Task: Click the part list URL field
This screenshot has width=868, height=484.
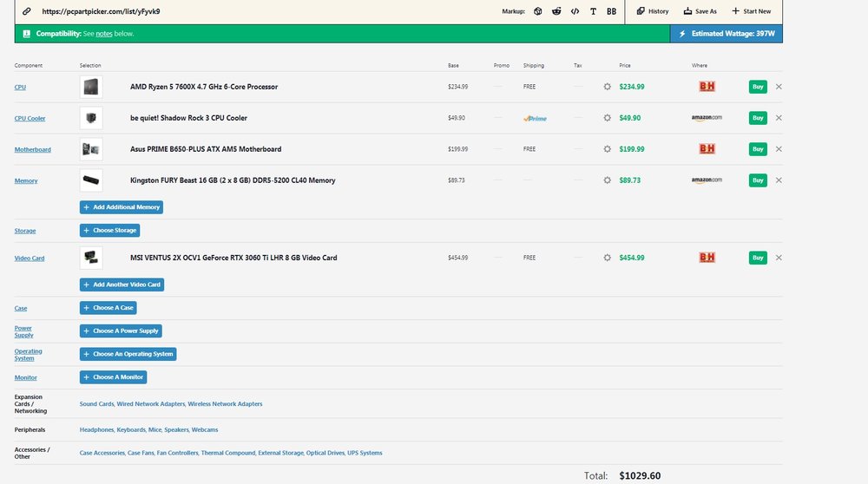Action: 260,12
